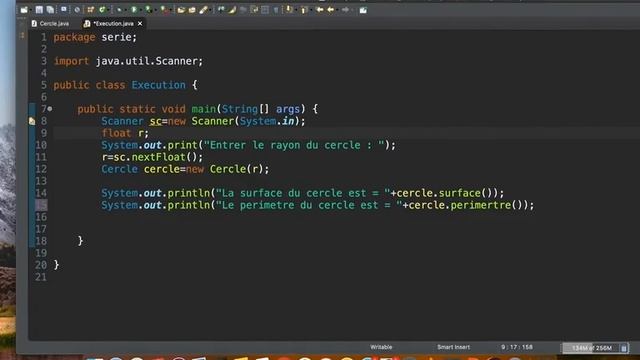Click the Search flashlight icon
The width and height of the screenshot is (640, 360).
pos(203,10)
